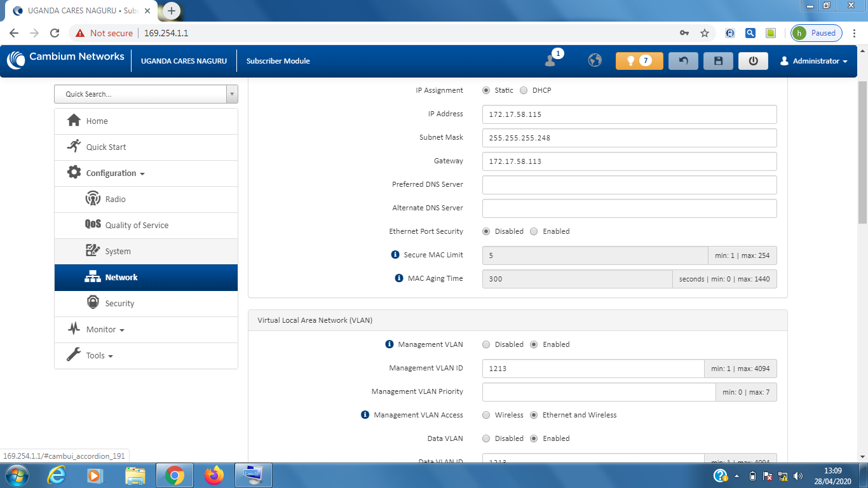Expand the Administrator account dropdown
Image resolution: width=868 pixels, height=488 pixels.
[814, 61]
